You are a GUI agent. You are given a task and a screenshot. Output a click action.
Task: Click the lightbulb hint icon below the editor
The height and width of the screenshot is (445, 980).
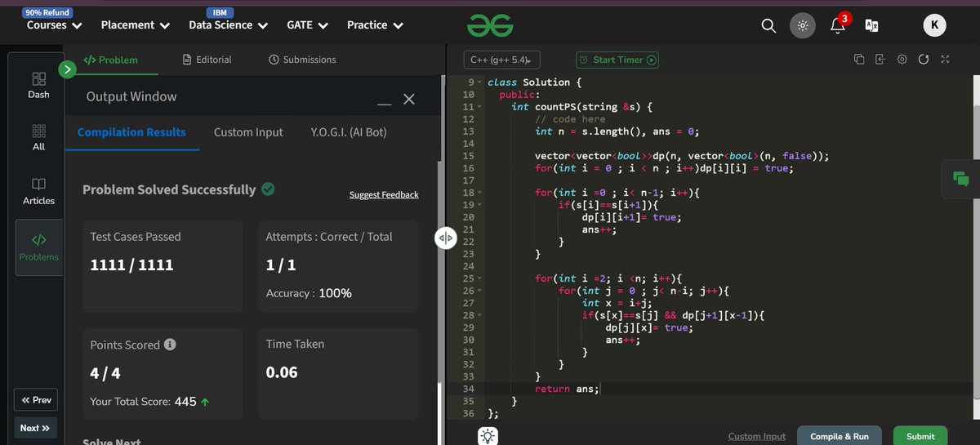[x=488, y=436]
